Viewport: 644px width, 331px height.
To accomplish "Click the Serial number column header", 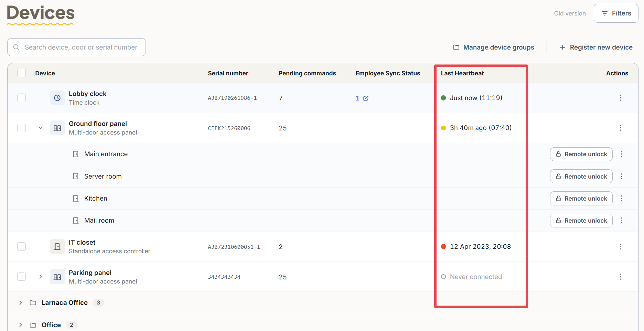I will point(228,73).
